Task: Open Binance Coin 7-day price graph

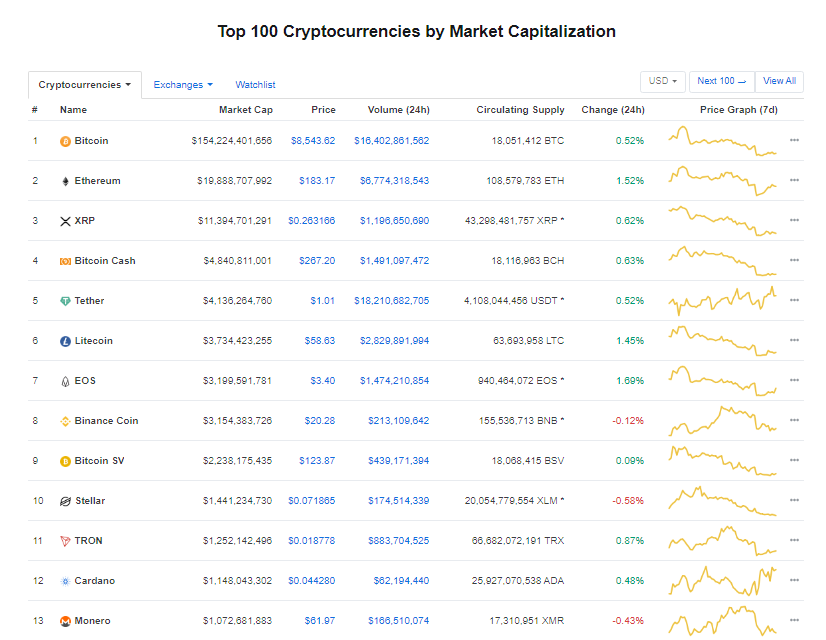Action: 723,421
